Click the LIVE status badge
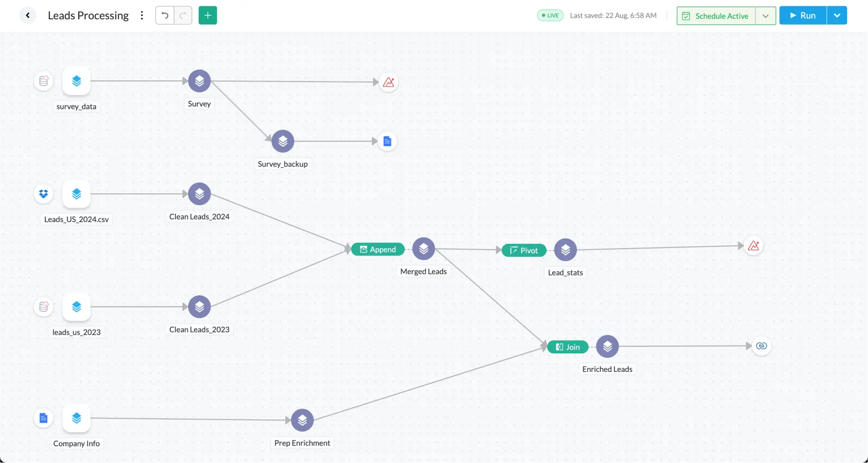The width and height of the screenshot is (868, 463). (550, 15)
